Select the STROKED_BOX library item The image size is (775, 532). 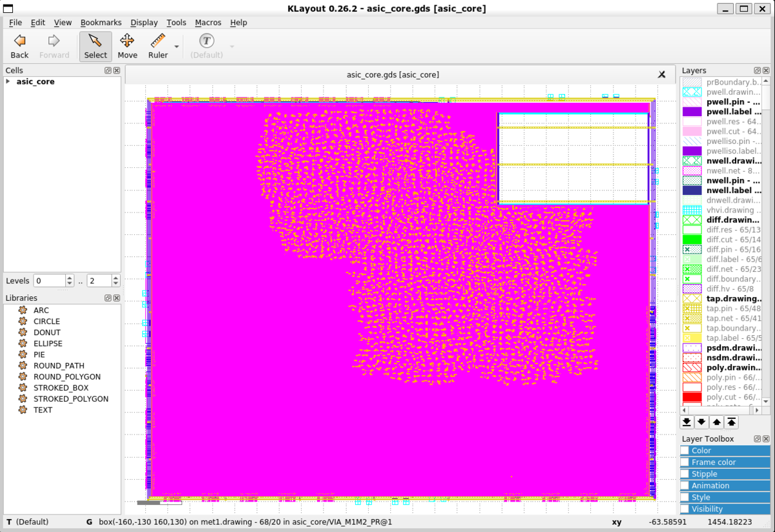click(x=61, y=387)
